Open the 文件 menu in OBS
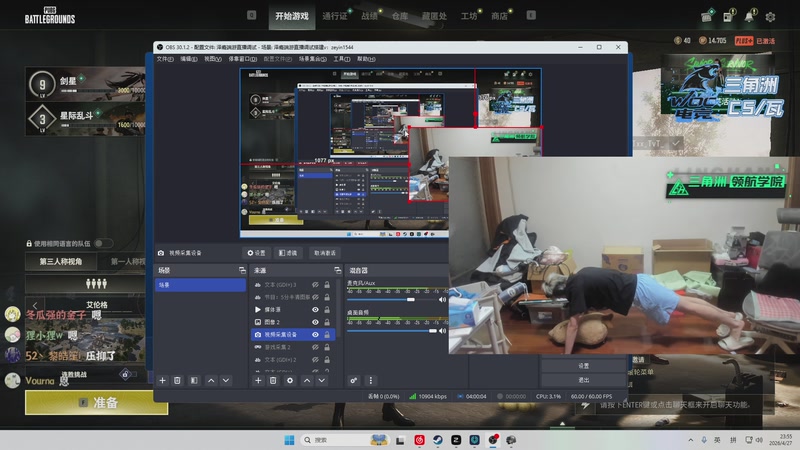The image size is (800, 450). (x=165, y=59)
